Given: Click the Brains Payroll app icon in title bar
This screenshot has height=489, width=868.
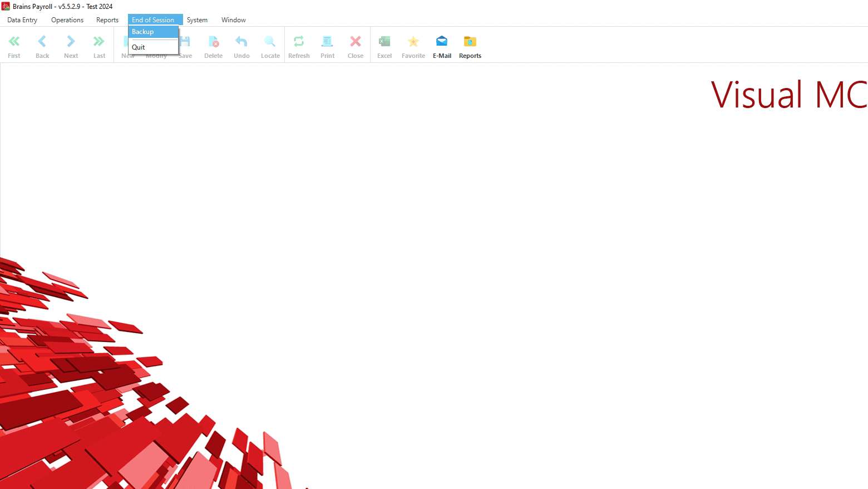Looking at the screenshot, I should pos(6,6).
